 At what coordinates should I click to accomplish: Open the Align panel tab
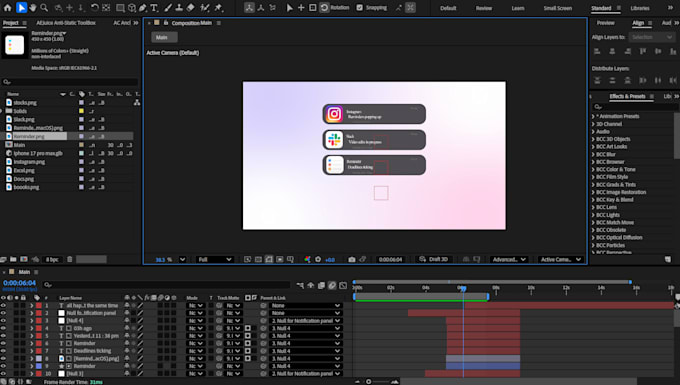tap(638, 23)
